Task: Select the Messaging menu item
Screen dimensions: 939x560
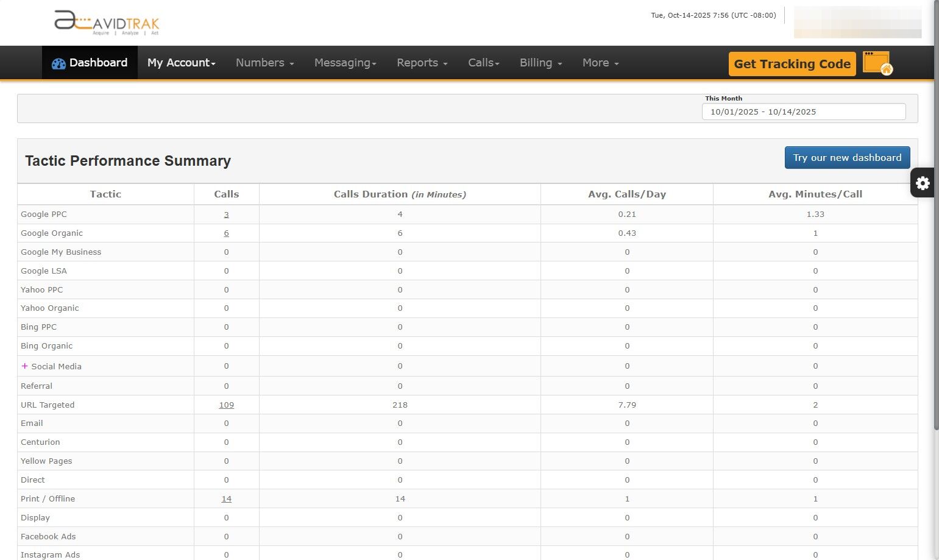Action: [x=344, y=62]
